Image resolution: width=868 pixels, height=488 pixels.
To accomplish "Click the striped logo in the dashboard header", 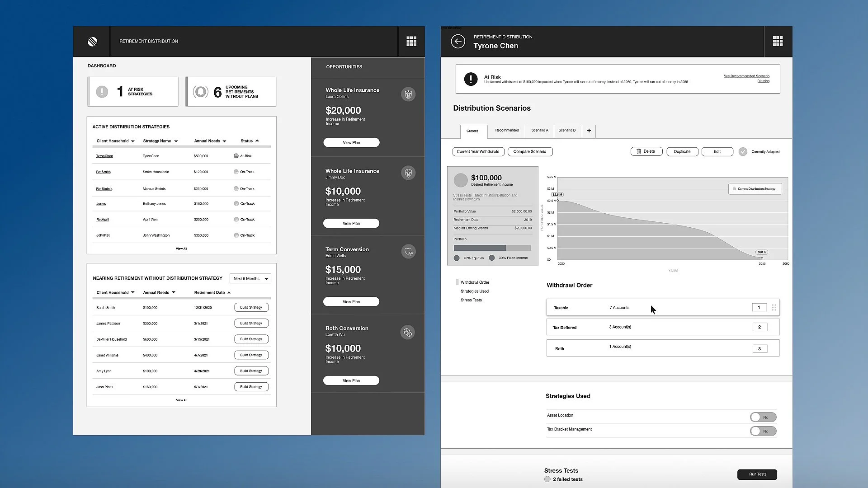I will click(92, 42).
